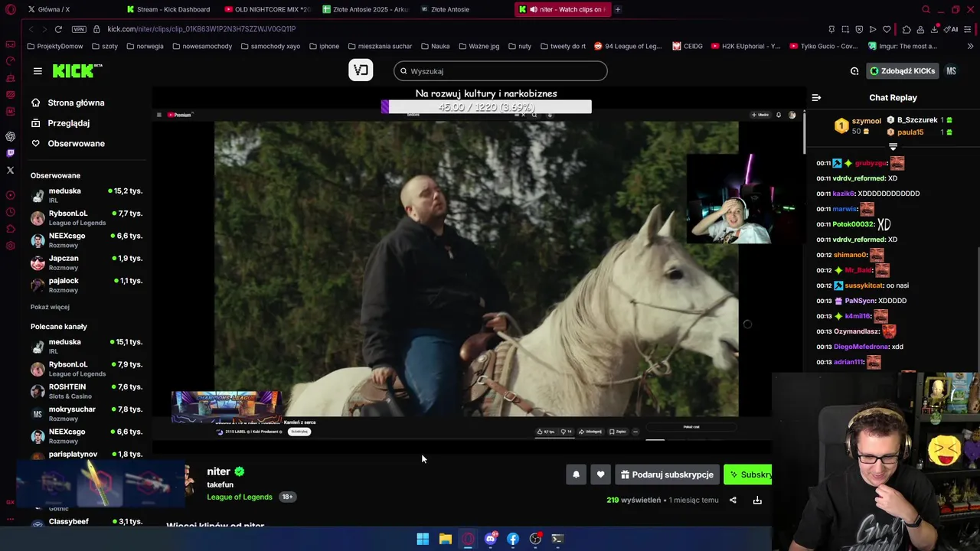Viewport: 980px width, 551px height.
Task: Toggle the clip notification bell
Action: (x=576, y=474)
